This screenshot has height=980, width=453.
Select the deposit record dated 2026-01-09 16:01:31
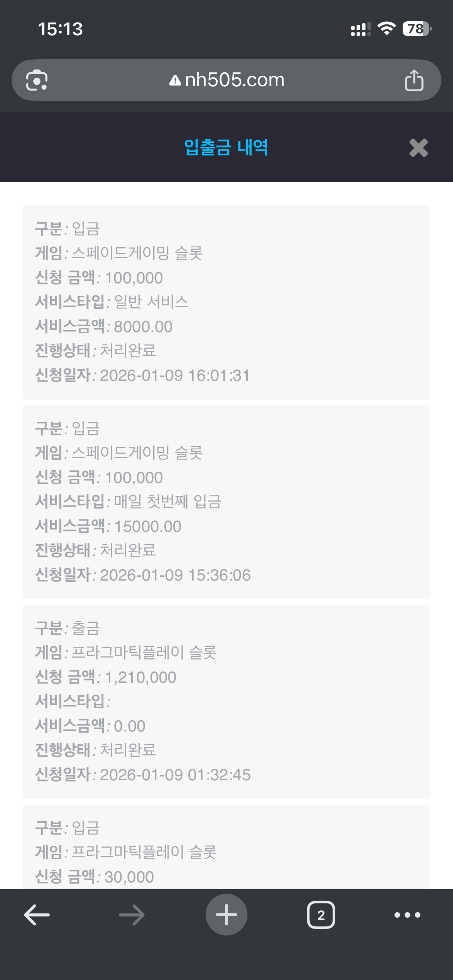coord(226,302)
